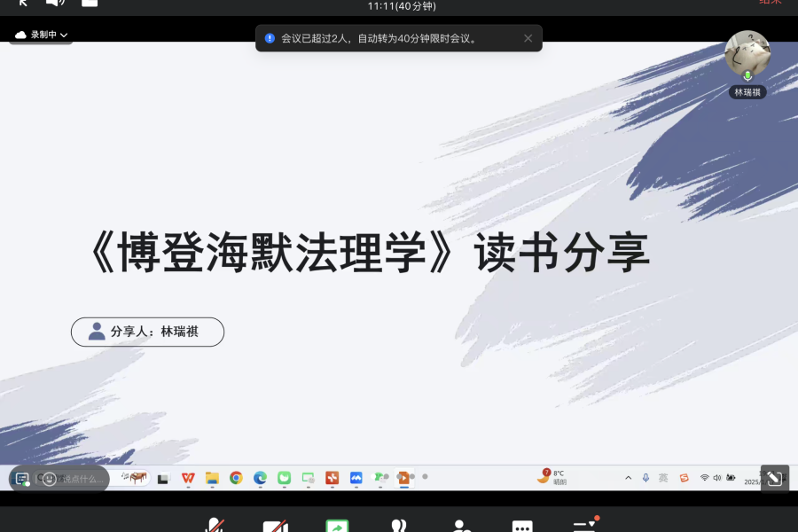Expand the 录制中 recording dropdown
Viewport: 798px width, 532px height.
click(x=42, y=35)
